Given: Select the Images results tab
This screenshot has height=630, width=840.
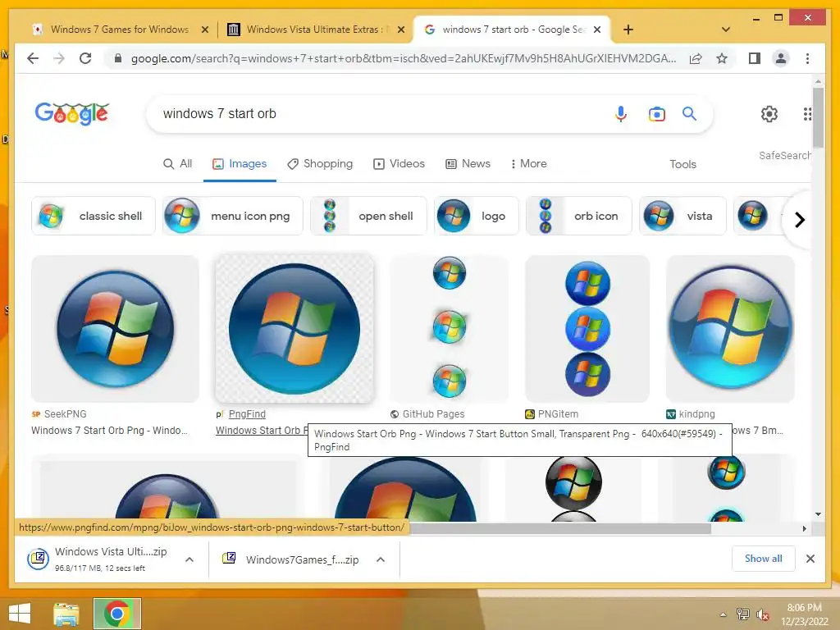Looking at the screenshot, I should click(240, 163).
